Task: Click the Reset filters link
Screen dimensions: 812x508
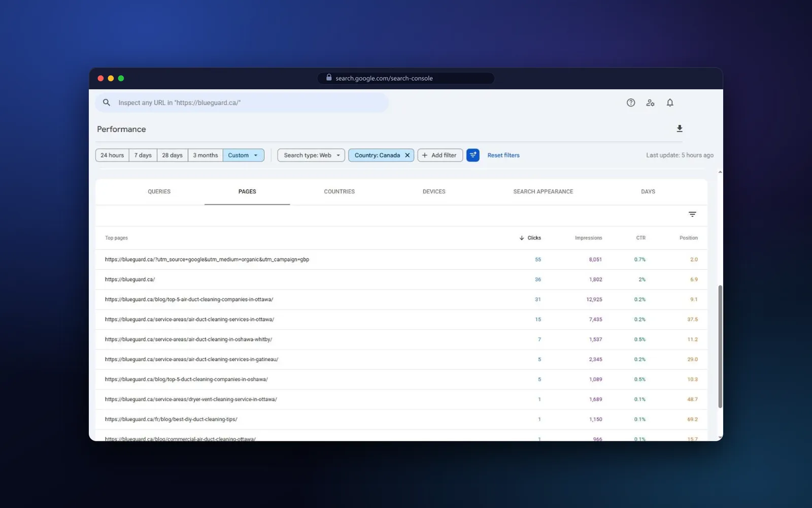Action: click(503, 155)
